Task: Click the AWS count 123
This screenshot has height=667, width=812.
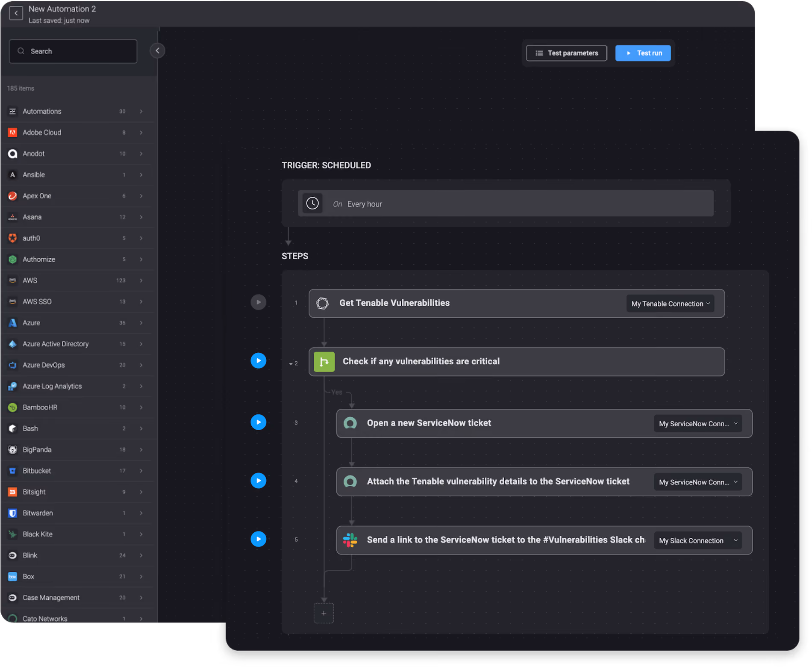Action: click(x=121, y=280)
